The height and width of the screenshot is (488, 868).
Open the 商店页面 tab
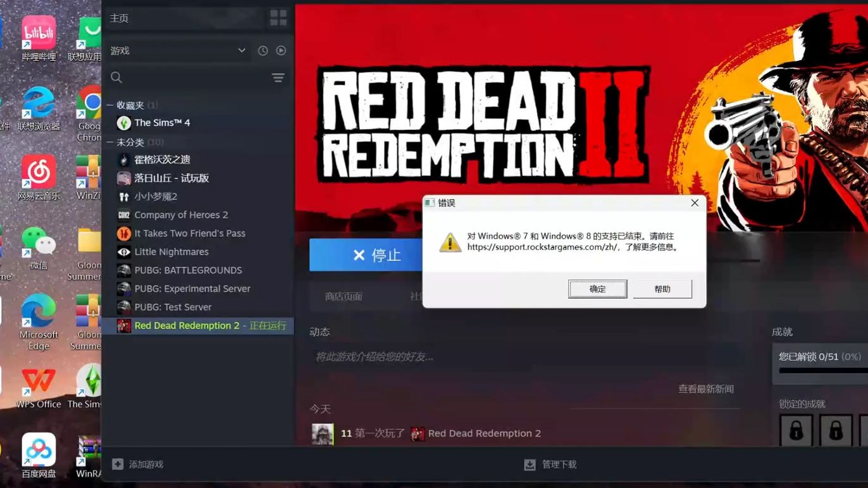point(344,296)
